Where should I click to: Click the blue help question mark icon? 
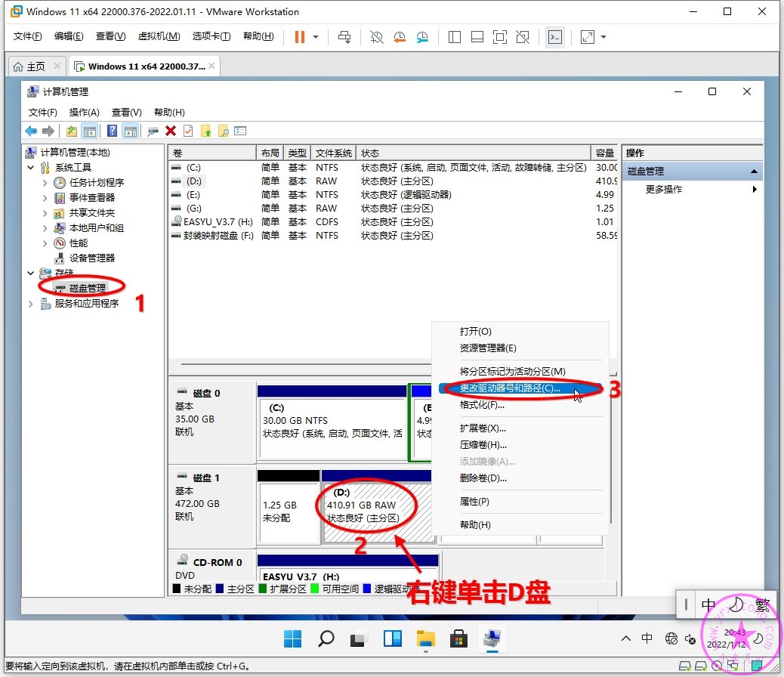click(x=112, y=131)
